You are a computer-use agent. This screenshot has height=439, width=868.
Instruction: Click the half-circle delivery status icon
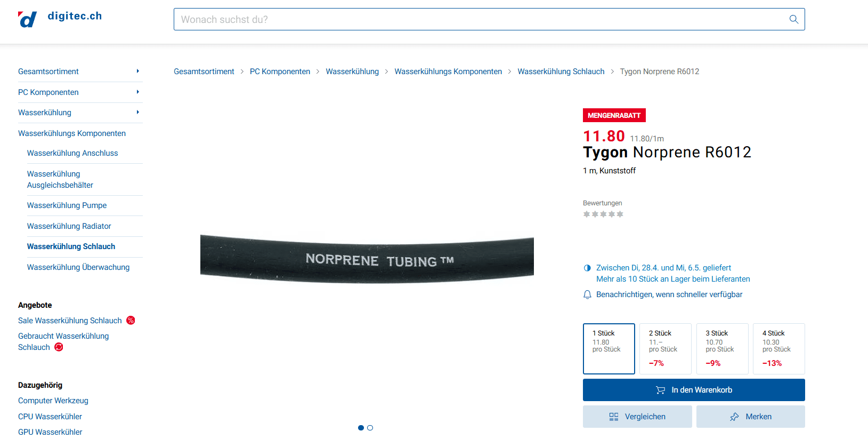[x=587, y=268]
